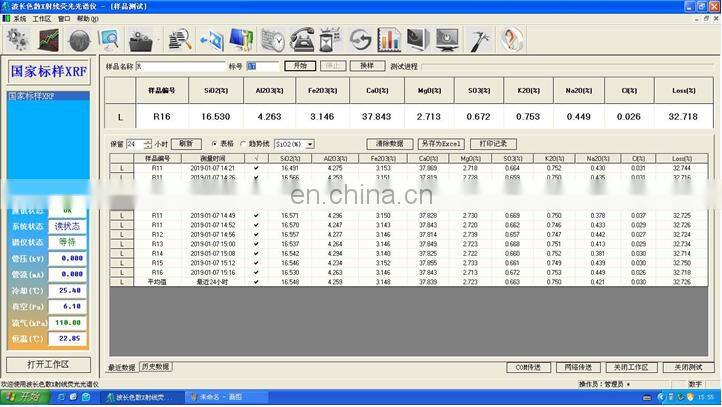
Task: Click the bar chart report icon
Action: [x=389, y=41]
